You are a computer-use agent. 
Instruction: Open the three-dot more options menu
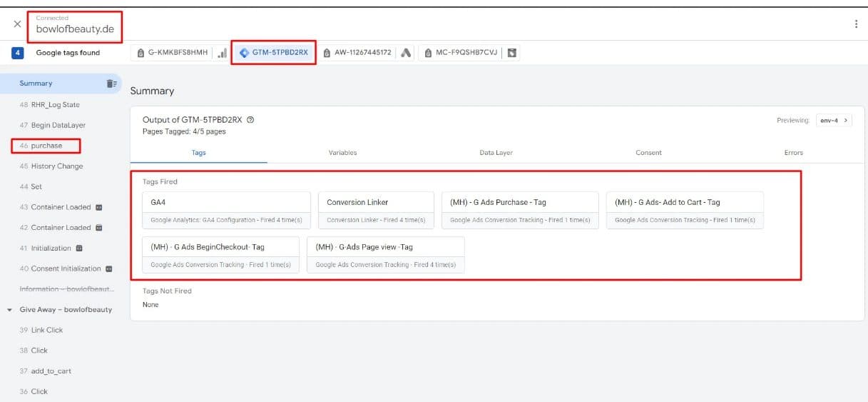coord(856,24)
